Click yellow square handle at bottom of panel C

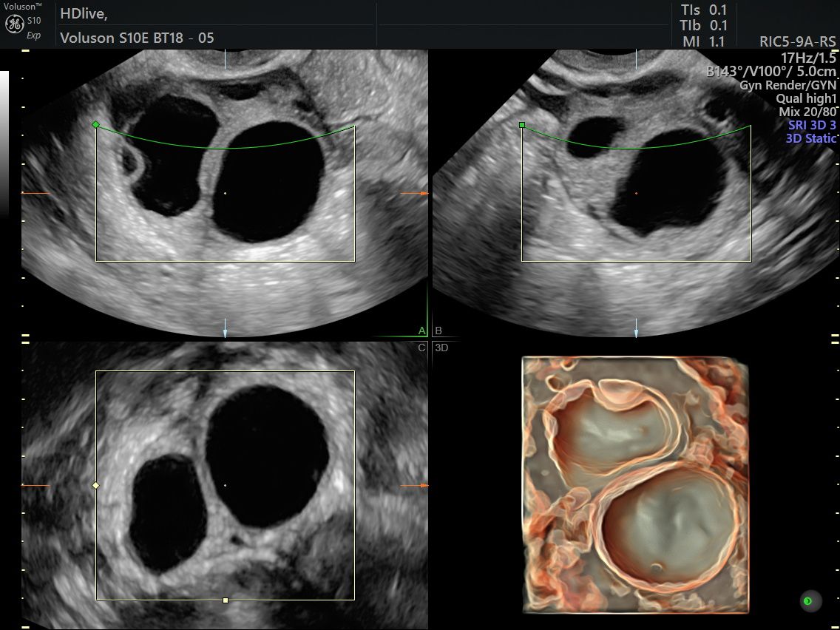pyautogui.click(x=226, y=600)
